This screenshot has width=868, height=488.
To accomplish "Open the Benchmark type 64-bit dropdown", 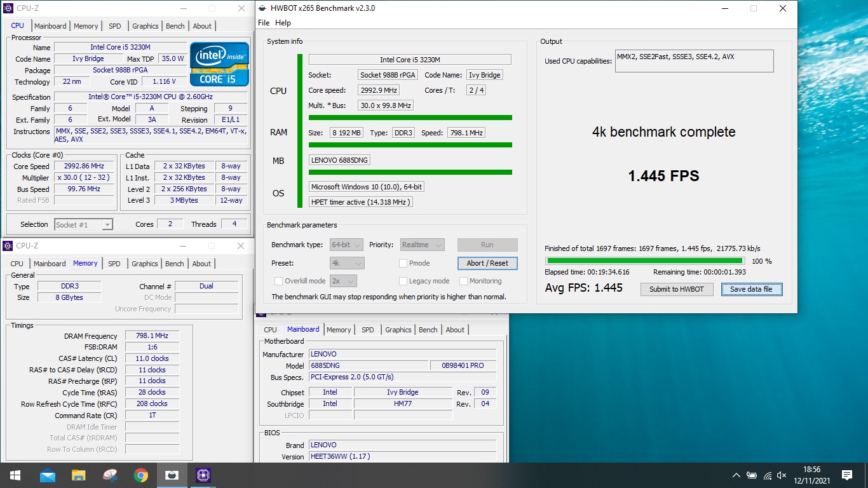I will click(x=346, y=245).
